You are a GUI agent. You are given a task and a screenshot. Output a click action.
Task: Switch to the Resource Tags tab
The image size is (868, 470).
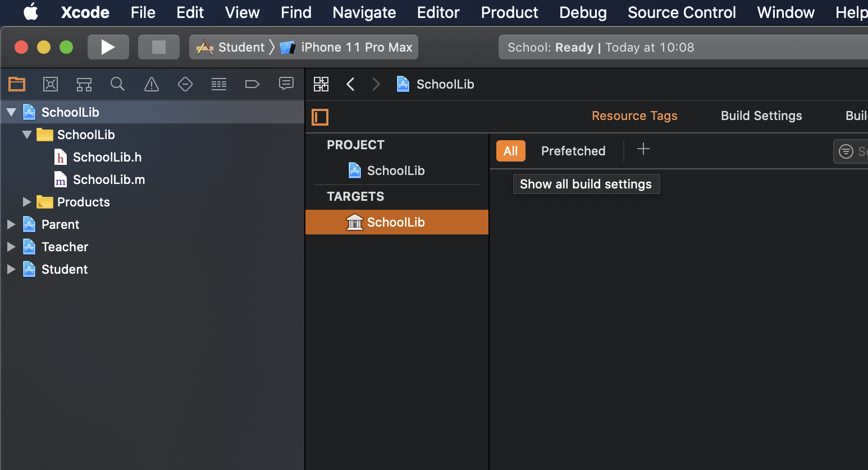tap(635, 116)
